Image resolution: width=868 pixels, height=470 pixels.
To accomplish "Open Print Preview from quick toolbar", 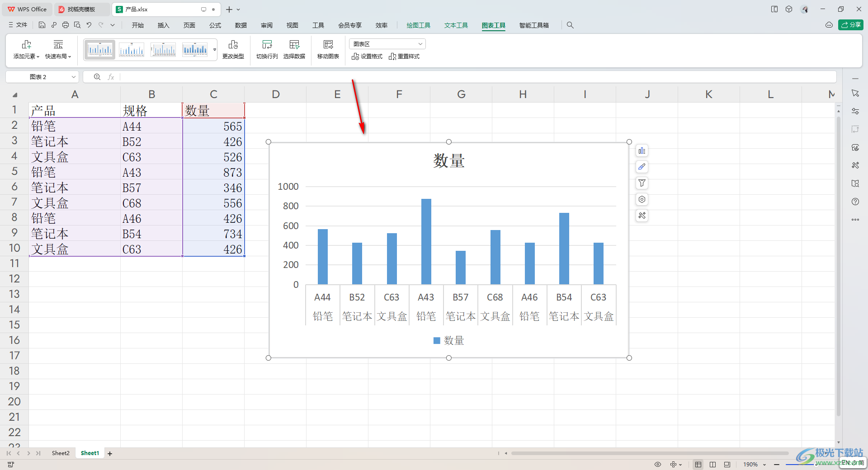I will (77, 25).
